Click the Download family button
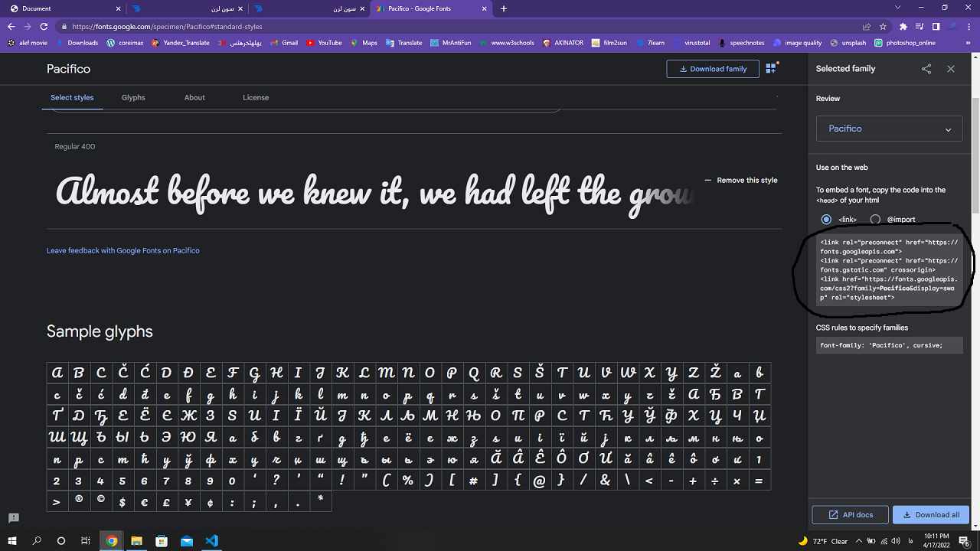 pyautogui.click(x=713, y=69)
